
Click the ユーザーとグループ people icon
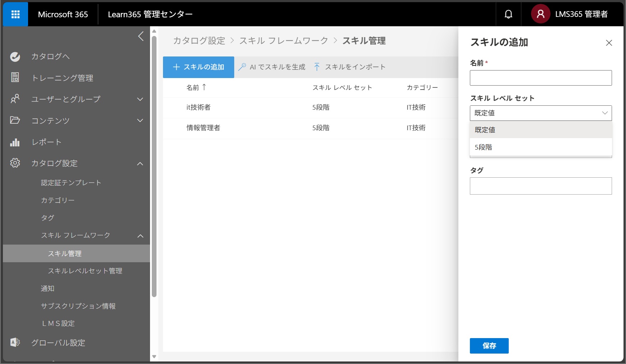coord(15,99)
